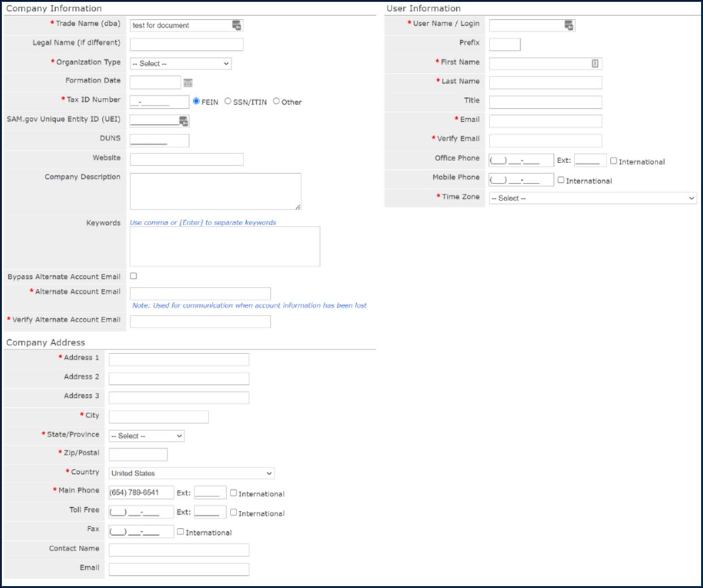The width and height of the screenshot is (703, 588).
Task: Click the Office Phone number field
Action: [x=521, y=160]
